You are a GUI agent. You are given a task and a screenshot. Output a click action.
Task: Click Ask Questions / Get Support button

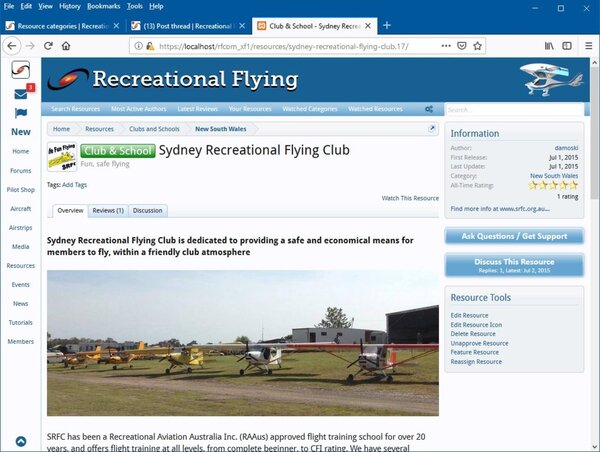point(514,237)
